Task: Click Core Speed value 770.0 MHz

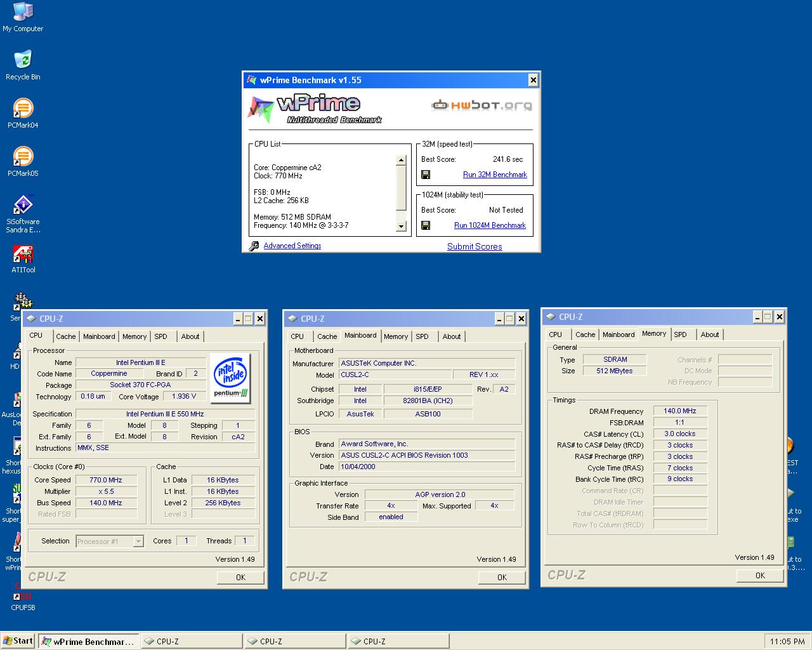Action: [106, 480]
